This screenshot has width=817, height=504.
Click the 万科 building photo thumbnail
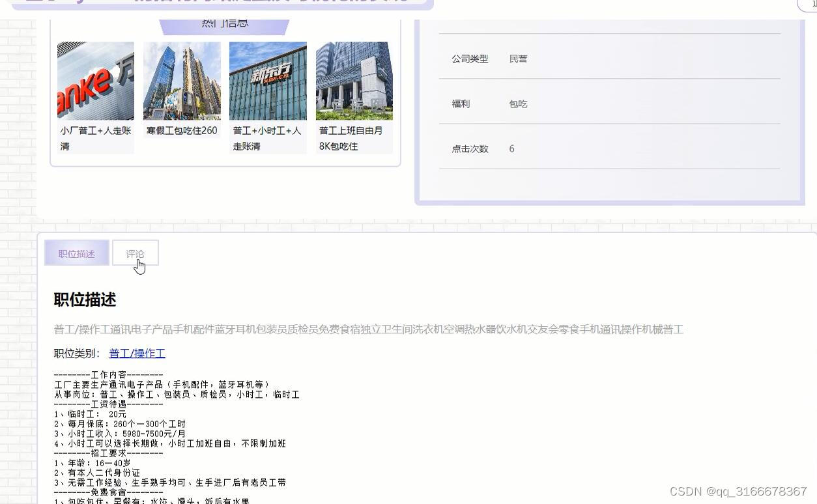point(95,81)
